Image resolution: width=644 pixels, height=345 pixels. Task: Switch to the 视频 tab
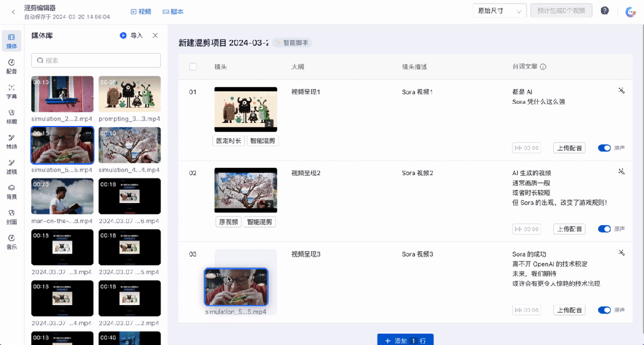141,12
